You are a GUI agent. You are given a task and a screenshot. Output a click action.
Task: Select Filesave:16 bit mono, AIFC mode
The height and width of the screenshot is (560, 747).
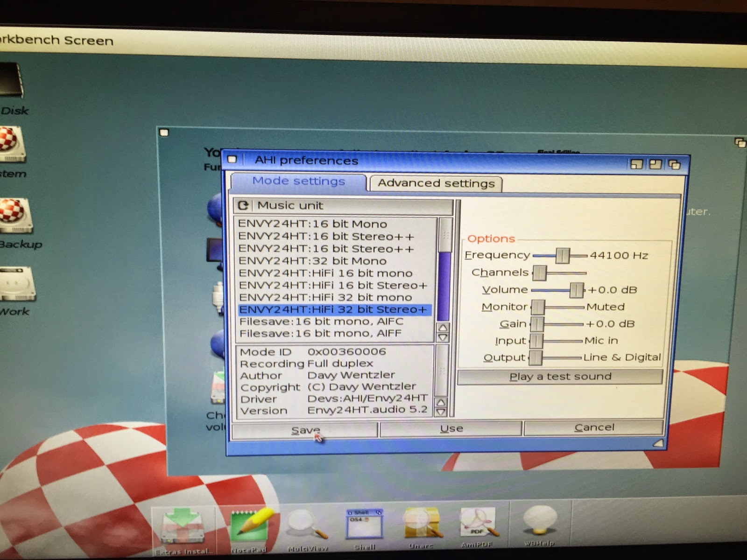321,322
